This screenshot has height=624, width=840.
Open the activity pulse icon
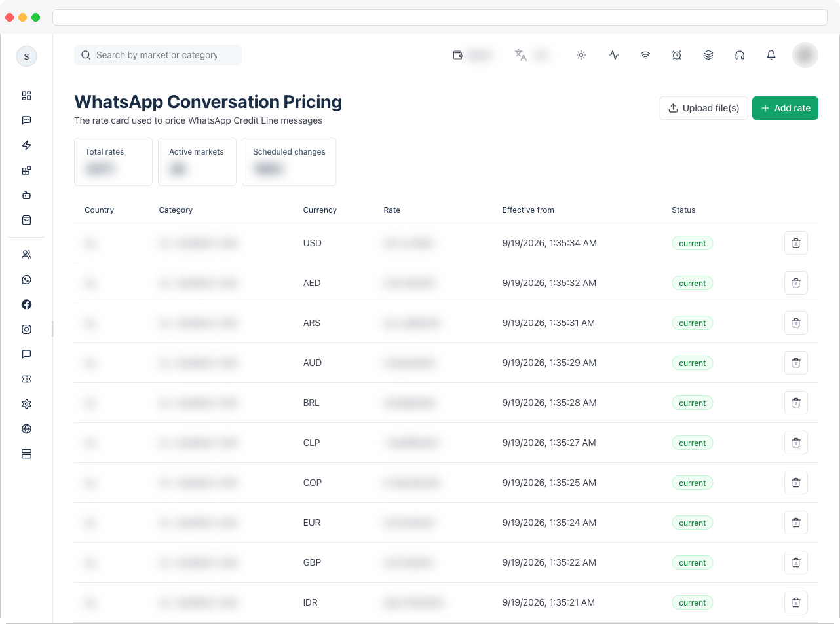(x=614, y=55)
